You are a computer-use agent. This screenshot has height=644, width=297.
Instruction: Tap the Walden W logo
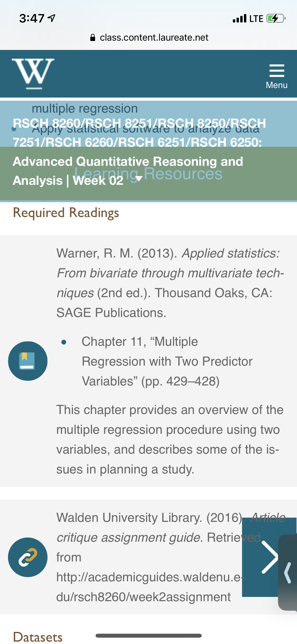pyautogui.click(x=33, y=74)
